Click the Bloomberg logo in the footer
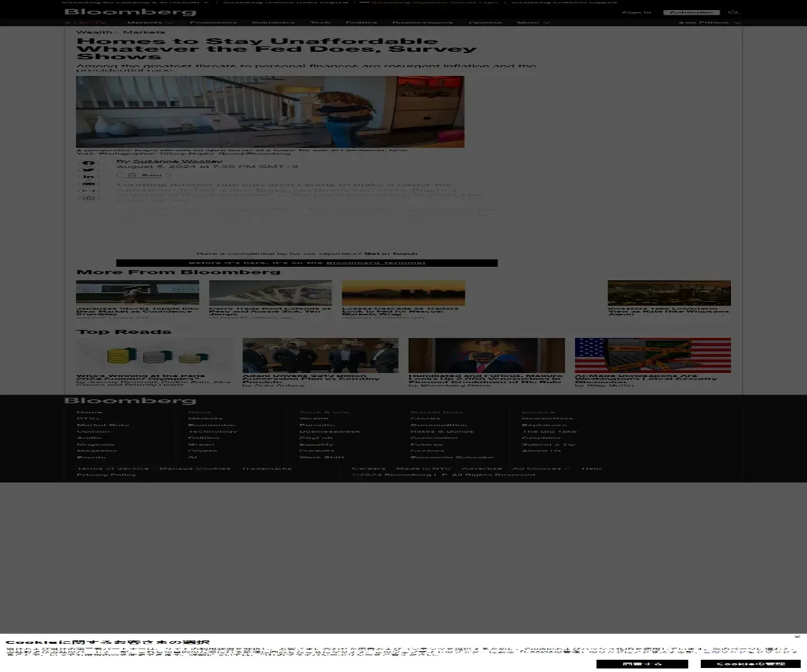The image size is (807, 672). (130, 401)
